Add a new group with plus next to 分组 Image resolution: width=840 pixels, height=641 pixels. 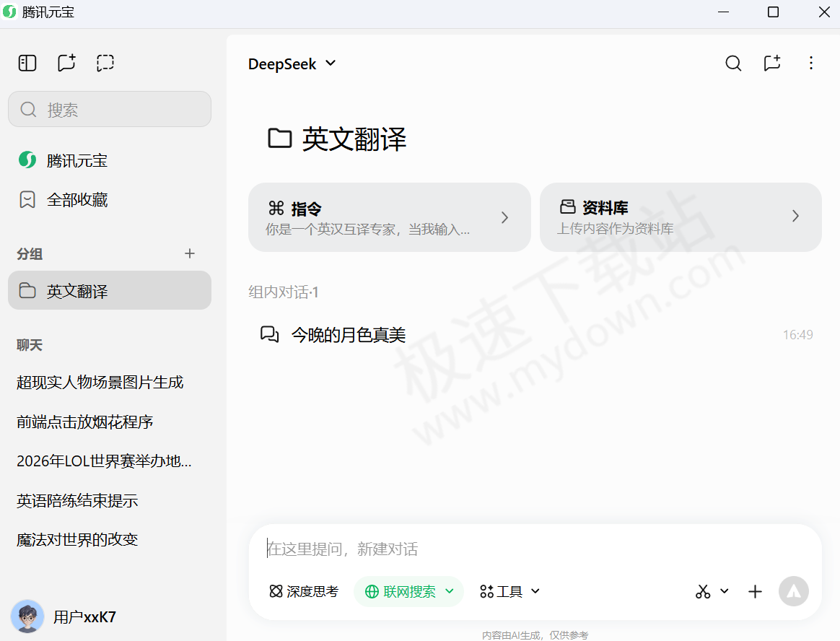[190, 253]
